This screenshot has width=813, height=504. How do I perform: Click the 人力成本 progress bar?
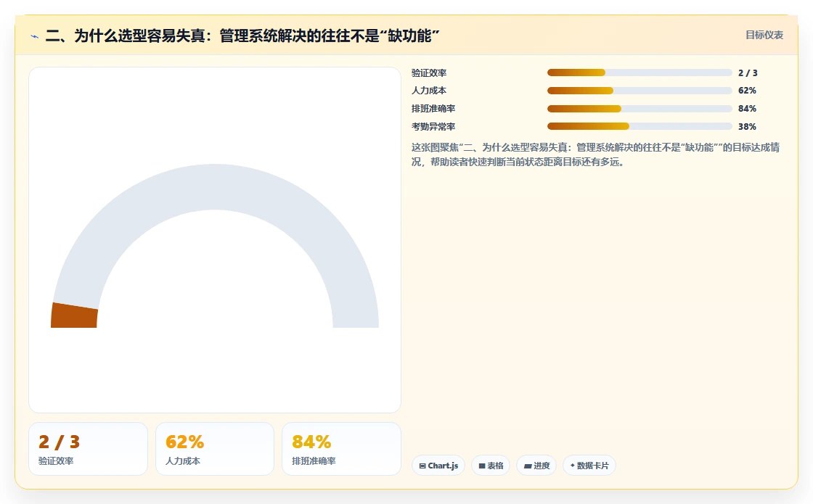(640, 91)
